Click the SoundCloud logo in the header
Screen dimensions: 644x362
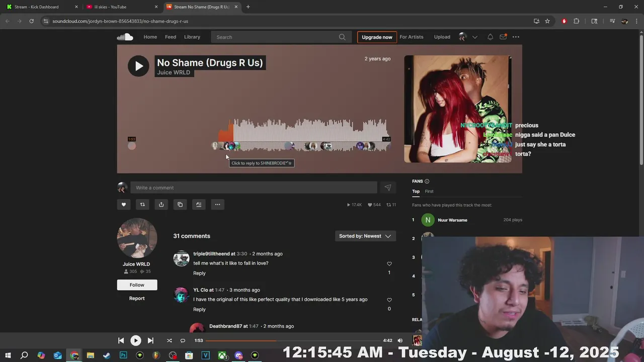(125, 37)
